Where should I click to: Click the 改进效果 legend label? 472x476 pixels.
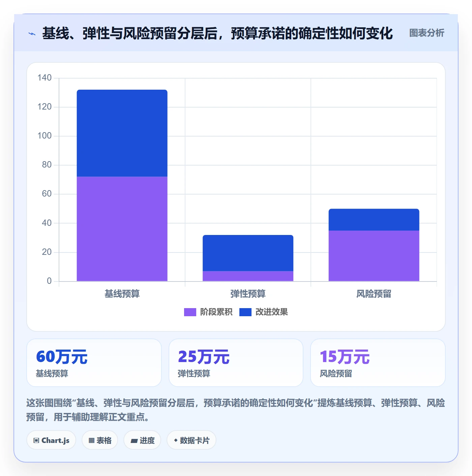[x=271, y=312]
